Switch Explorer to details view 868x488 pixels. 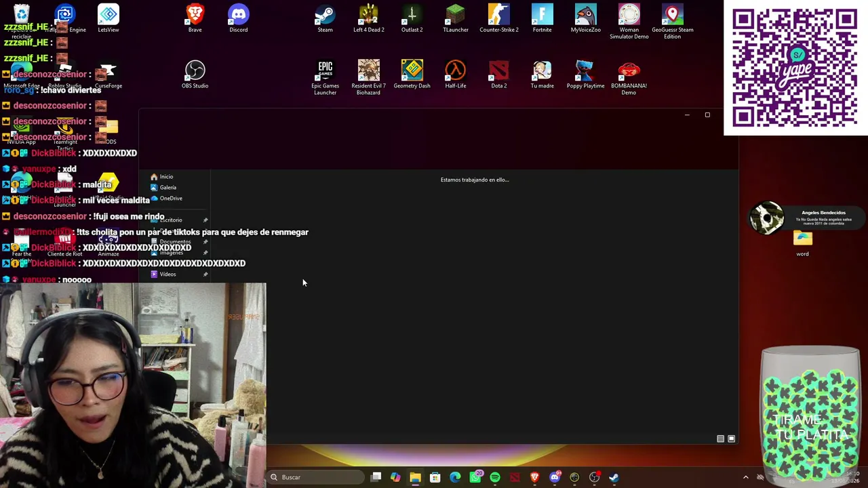point(720,439)
